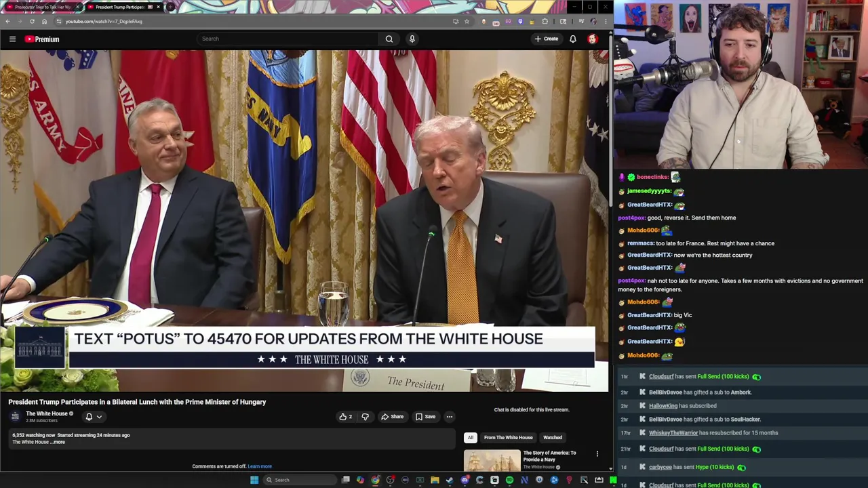Close the 'President Trump Participates' tab
This screenshot has width=868, height=488.
[x=158, y=7]
